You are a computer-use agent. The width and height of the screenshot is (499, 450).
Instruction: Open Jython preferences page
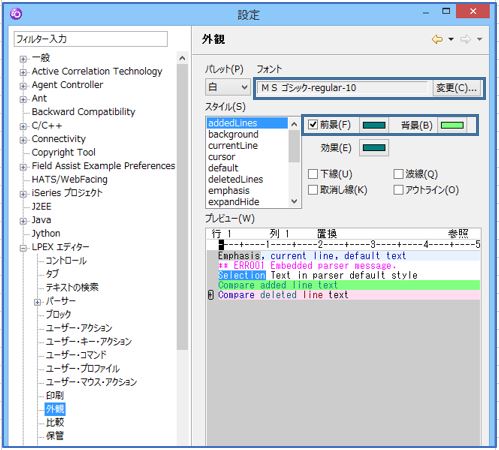coord(46,233)
